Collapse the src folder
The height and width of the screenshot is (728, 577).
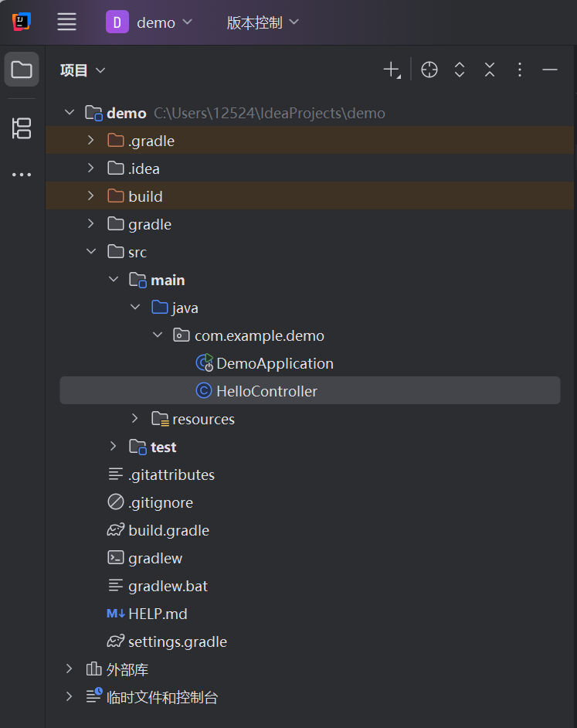[x=91, y=251]
